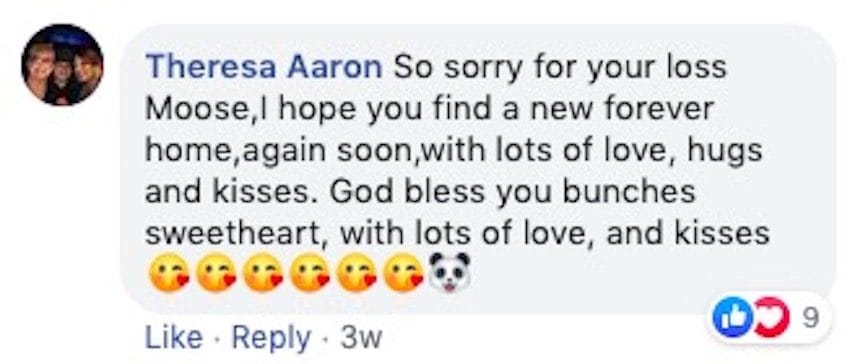
Task: Click the last kissing face emoji before panda
Action: pyautogui.click(x=404, y=273)
